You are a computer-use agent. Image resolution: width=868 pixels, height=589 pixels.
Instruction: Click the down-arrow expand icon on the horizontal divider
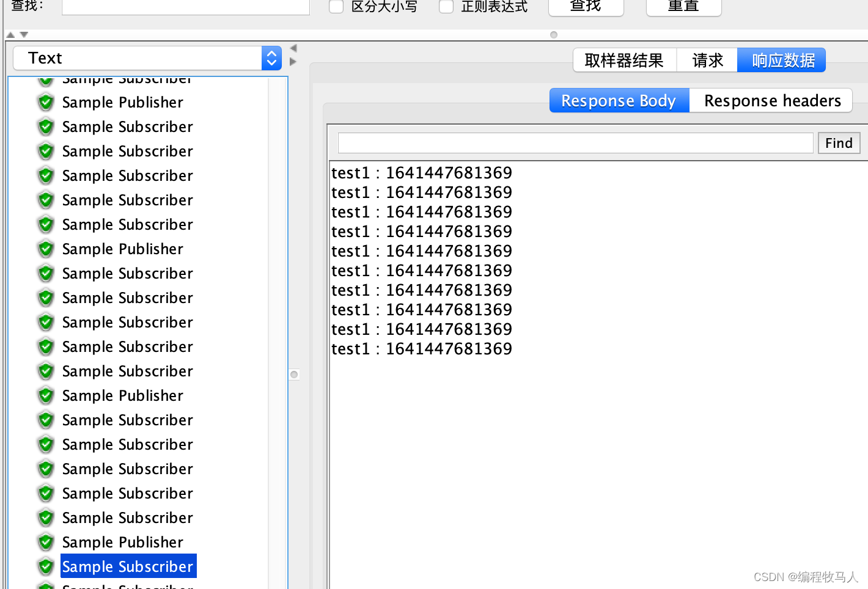pos(24,35)
